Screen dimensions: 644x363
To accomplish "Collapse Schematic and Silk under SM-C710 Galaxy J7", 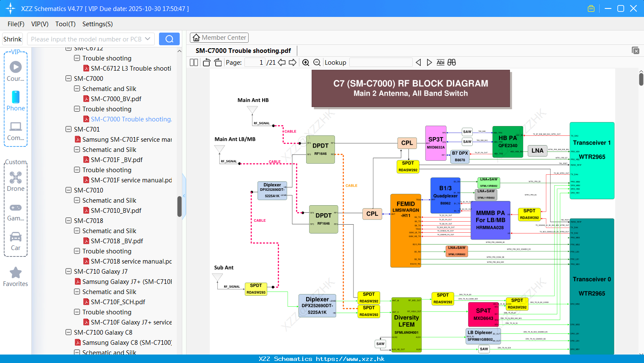I will click(77, 291).
